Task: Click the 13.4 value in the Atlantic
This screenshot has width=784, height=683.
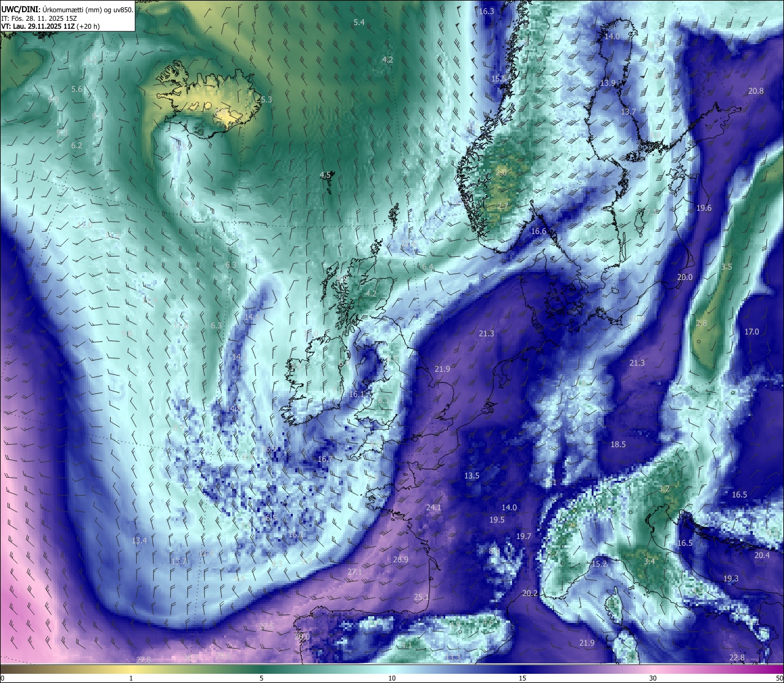Action: (139, 540)
